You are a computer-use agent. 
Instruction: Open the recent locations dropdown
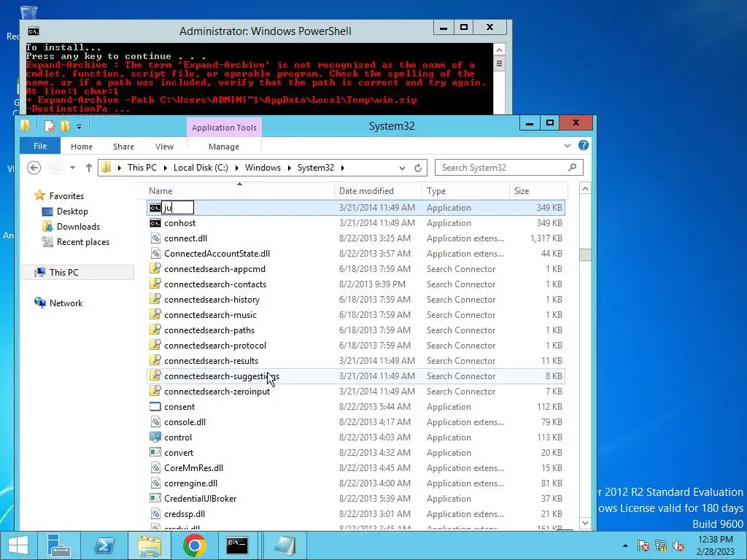(72, 168)
